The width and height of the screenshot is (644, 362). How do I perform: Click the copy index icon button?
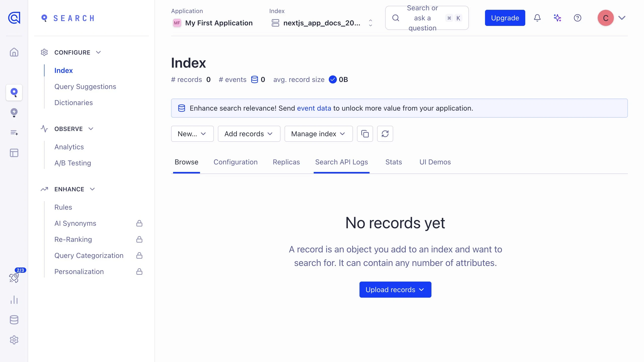365,134
